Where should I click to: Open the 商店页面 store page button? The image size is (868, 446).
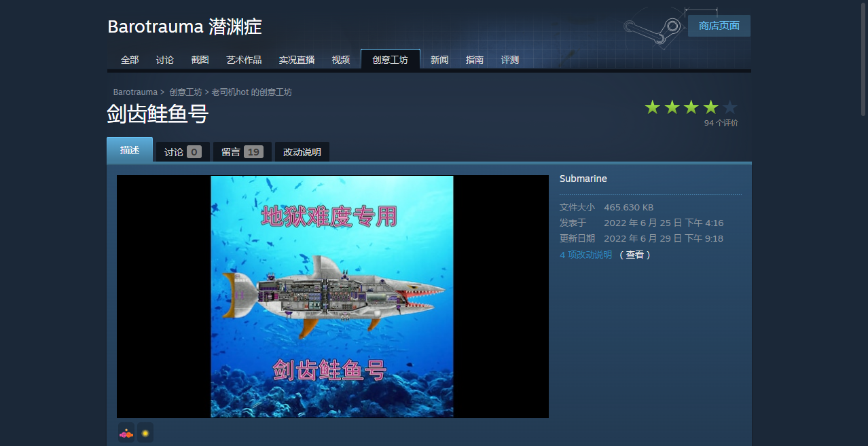point(719,26)
